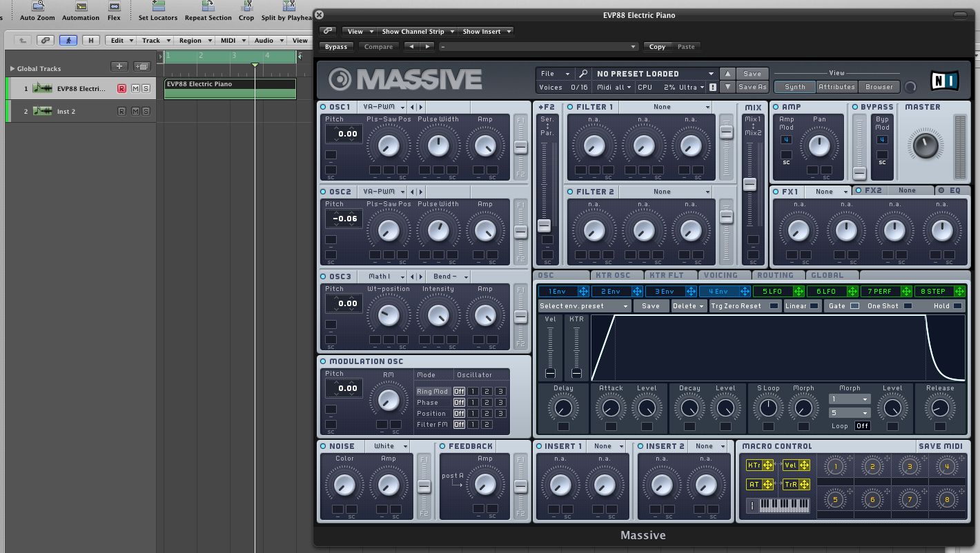Open preset search magnifier icon in Massive

(x=583, y=74)
